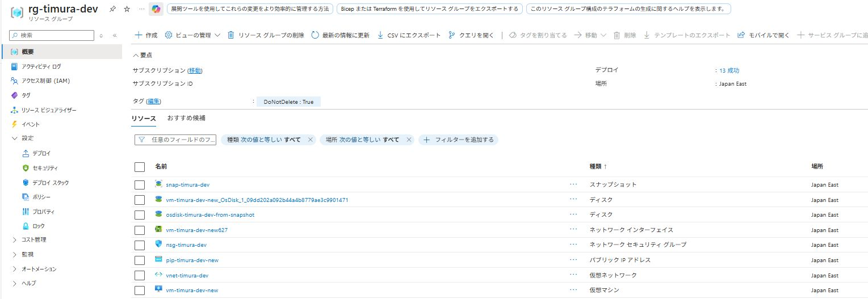Open デプロイ under 設定
Viewport: 868px width, 299px height.
coord(41,153)
